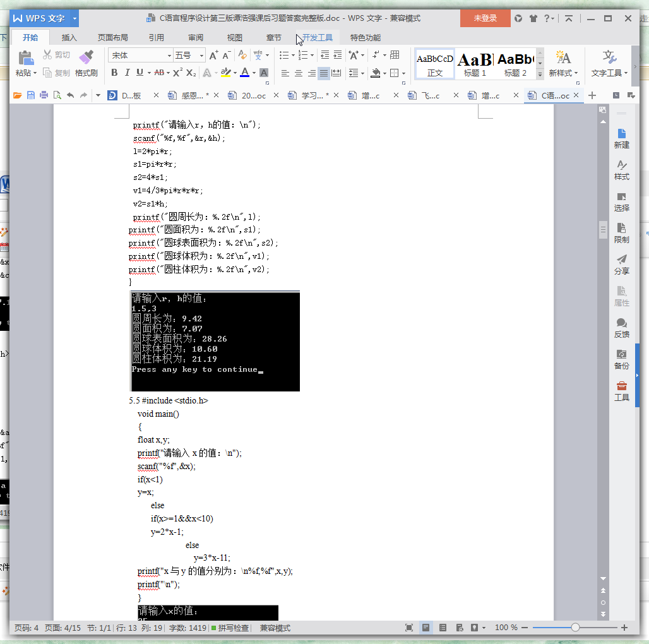Screen dimensions: 649x644
Task: Switch to page layout view in status bar
Action: pyautogui.click(x=426, y=628)
